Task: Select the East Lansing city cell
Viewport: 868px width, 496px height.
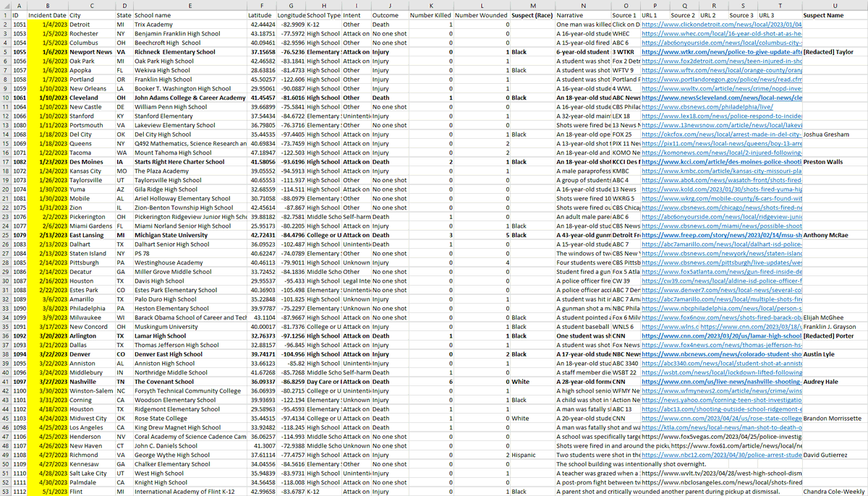Action: [x=92, y=236]
